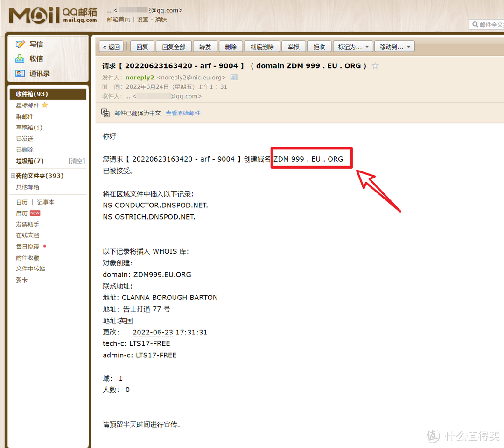Reject the sender with 拒收
This screenshot has height=448, width=504.
(x=319, y=47)
